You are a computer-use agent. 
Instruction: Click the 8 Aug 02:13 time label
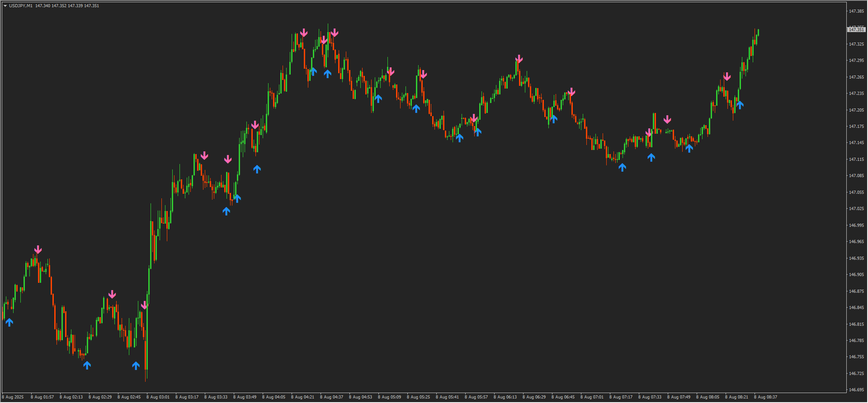click(x=71, y=398)
